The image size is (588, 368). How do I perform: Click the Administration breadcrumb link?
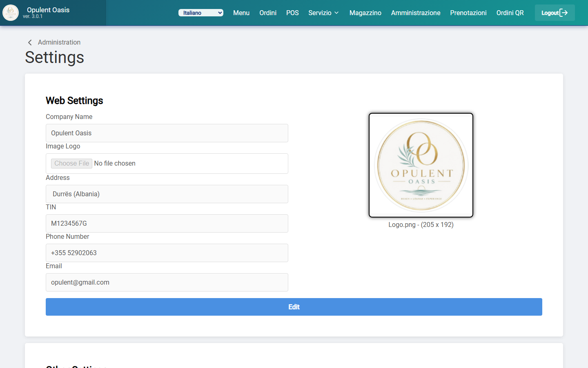click(x=59, y=42)
